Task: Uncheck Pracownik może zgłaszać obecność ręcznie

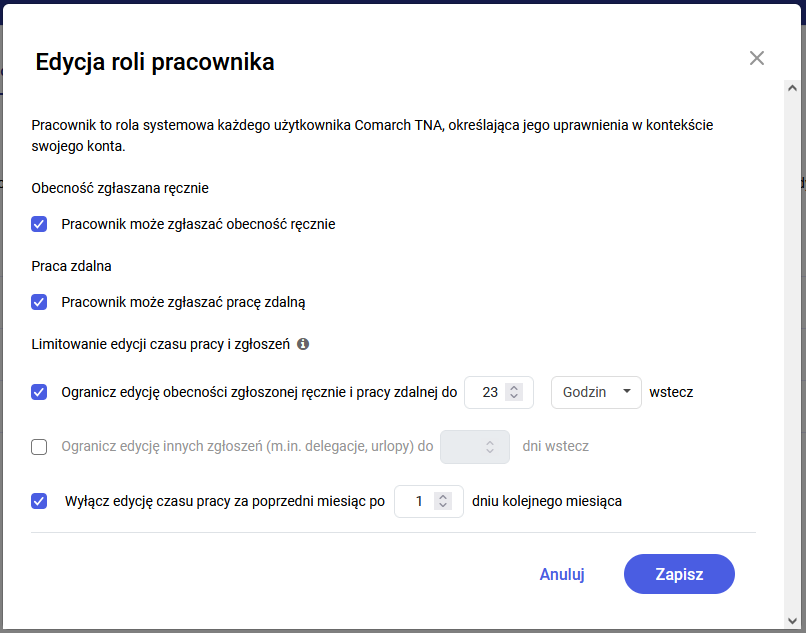Action: (39, 224)
